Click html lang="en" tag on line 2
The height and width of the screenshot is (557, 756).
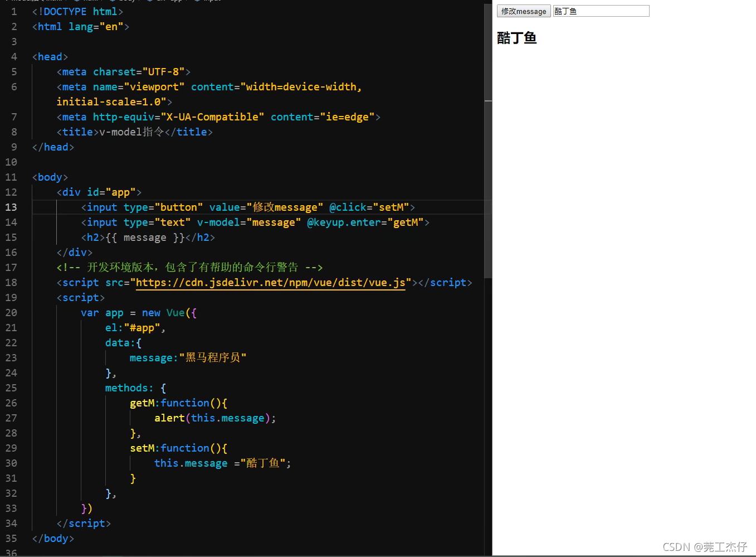point(81,27)
